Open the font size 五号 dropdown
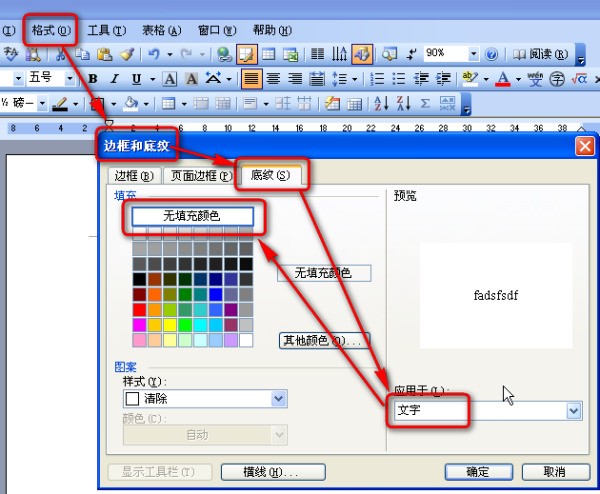This screenshot has height=494, width=600. 70,78
